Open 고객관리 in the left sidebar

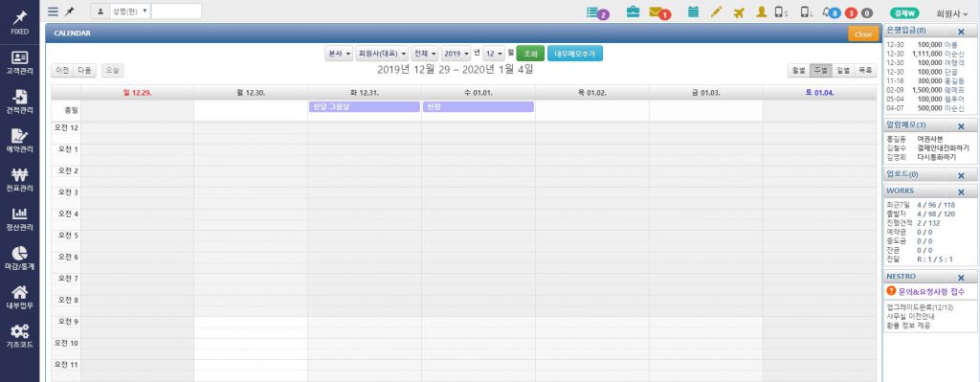click(x=19, y=62)
